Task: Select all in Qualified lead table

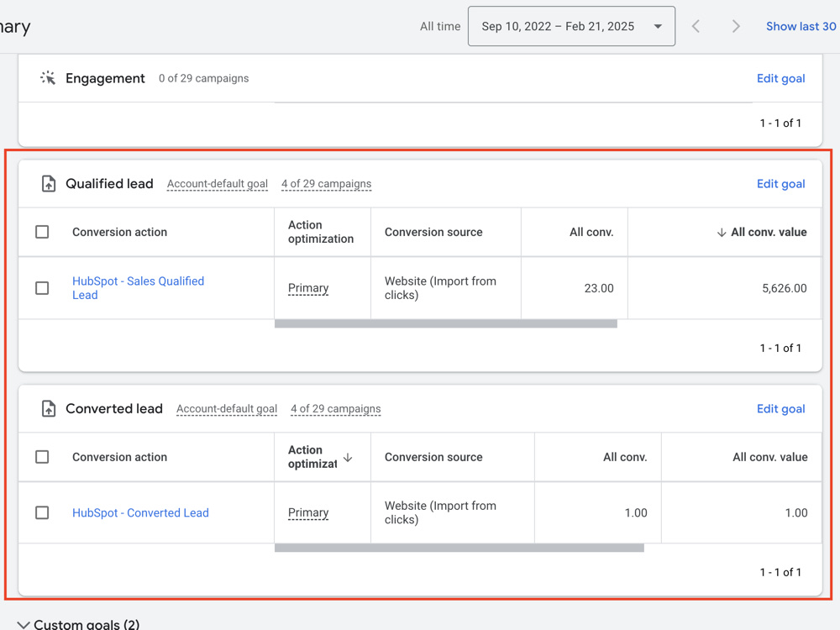Action: coord(42,232)
